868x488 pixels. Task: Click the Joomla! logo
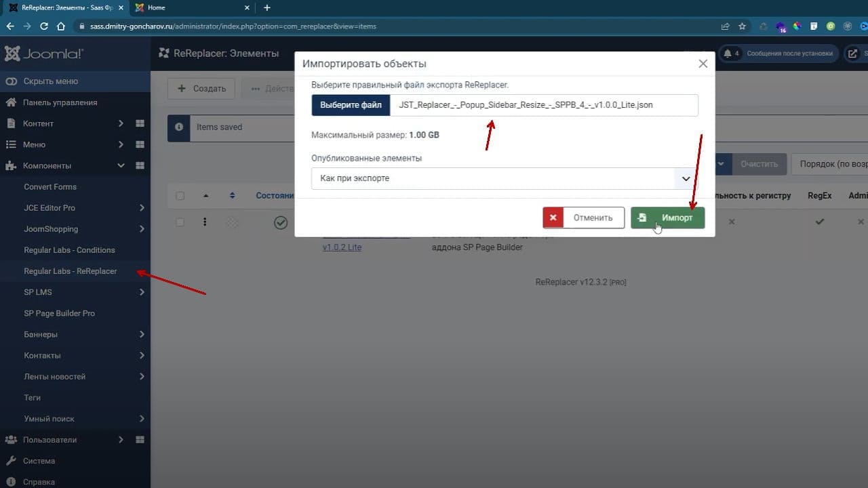(43, 54)
